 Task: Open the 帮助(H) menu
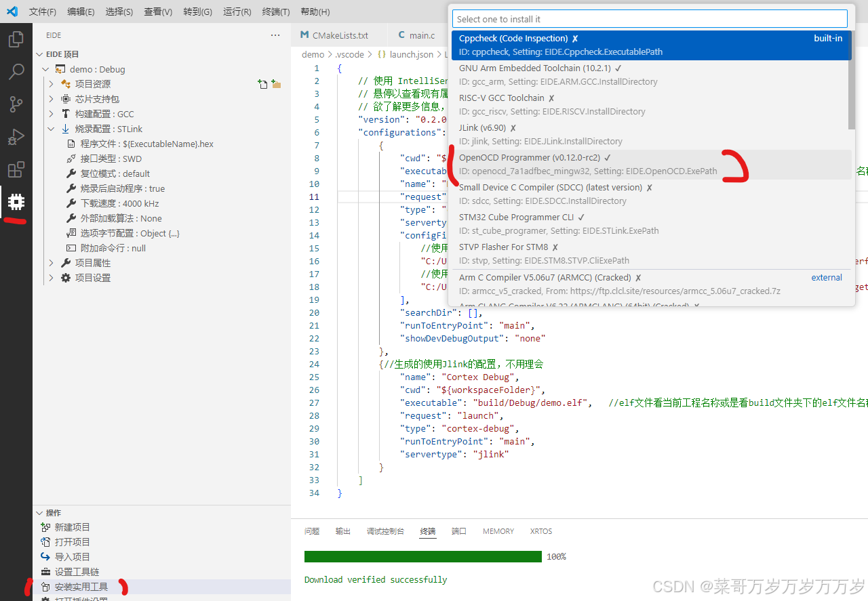click(x=315, y=12)
